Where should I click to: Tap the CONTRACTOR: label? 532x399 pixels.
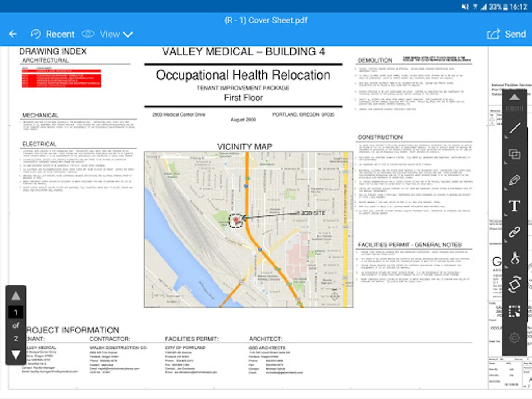(110, 339)
